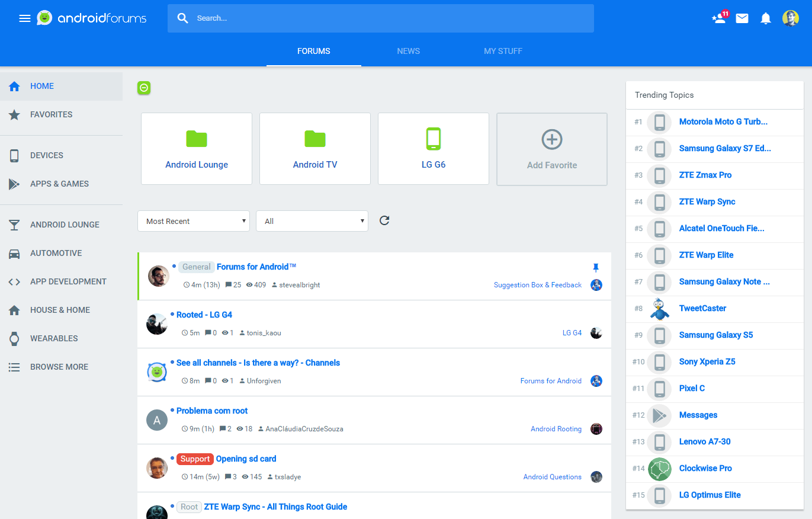This screenshot has height=519, width=812.
Task: Open trending topic ZTE Zmax Pro
Action: coord(705,175)
